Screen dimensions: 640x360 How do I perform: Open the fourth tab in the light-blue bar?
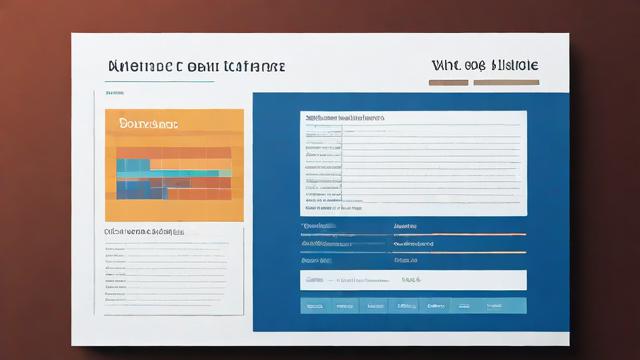(404, 306)
